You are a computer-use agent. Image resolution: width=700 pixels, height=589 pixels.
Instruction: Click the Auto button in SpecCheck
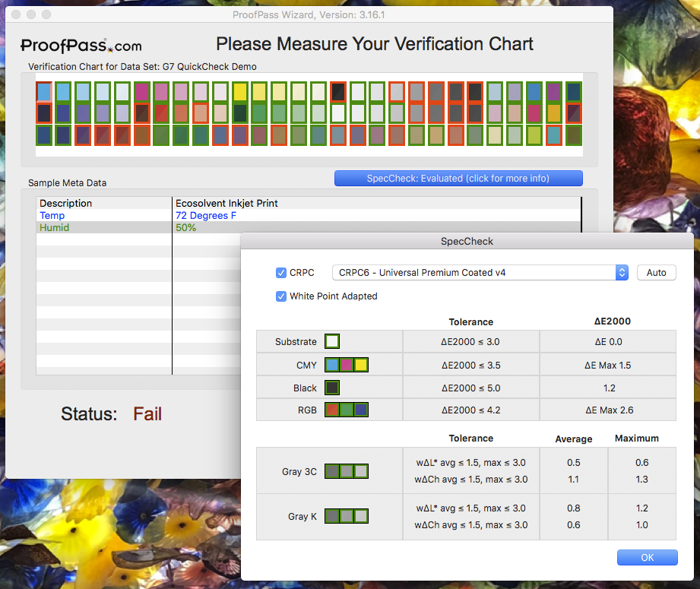pyautogui.click(x=656, y=272)
